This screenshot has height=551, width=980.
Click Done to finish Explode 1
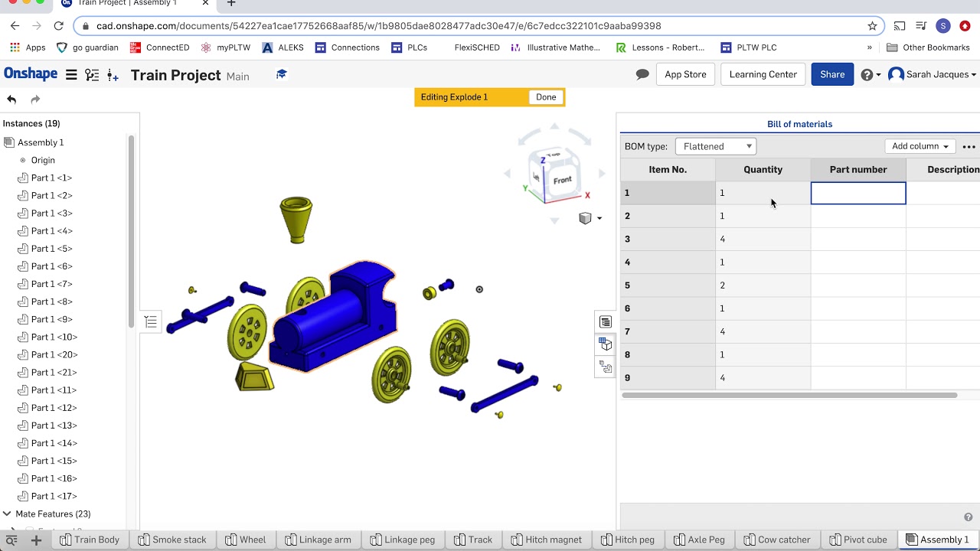tap(546, 97)
